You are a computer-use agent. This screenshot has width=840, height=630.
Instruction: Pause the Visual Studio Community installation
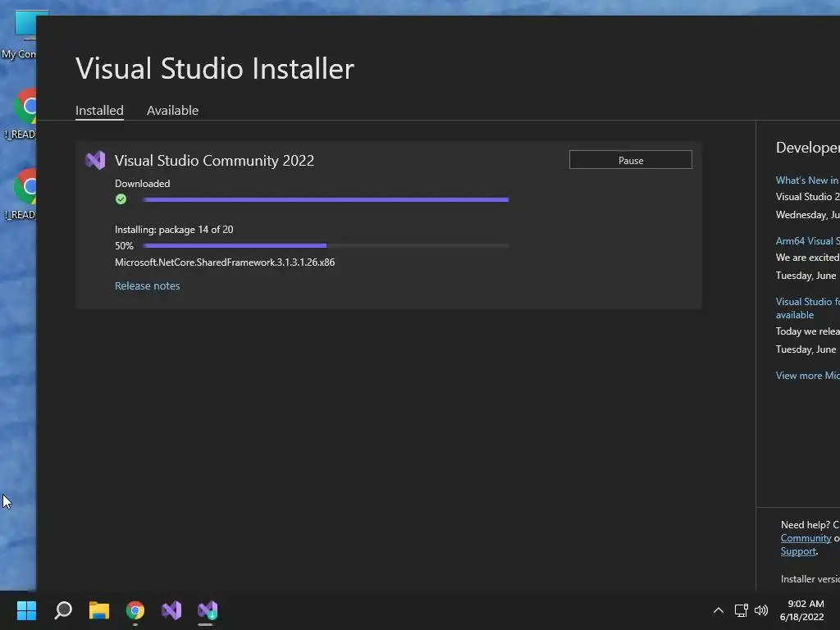[x=631, y=160]
